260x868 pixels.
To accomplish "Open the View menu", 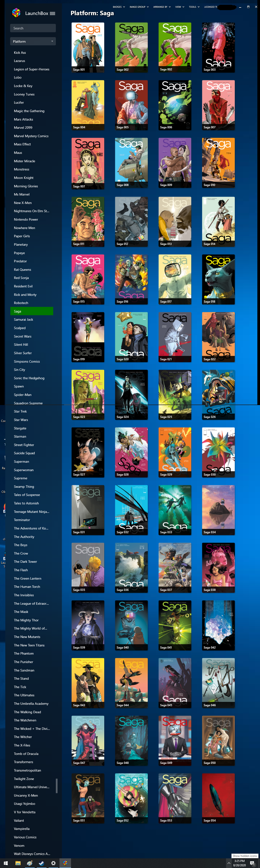I will [x=180, y=7].
